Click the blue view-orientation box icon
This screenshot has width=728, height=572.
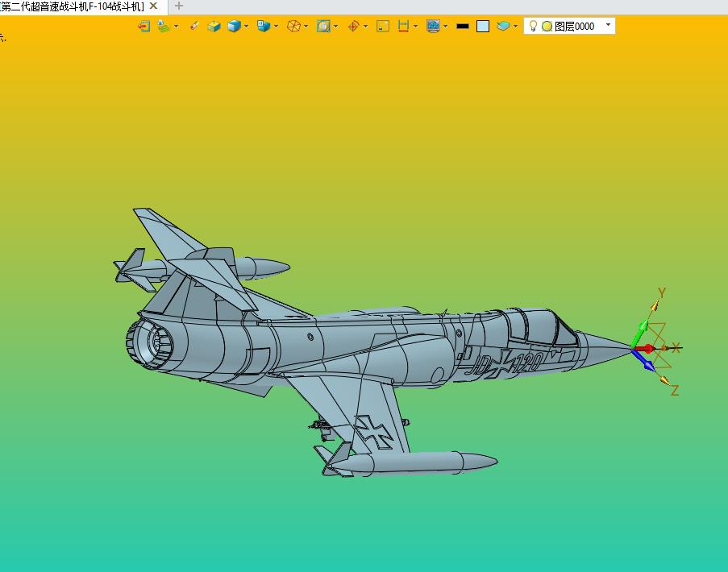(x=264, y=26)
